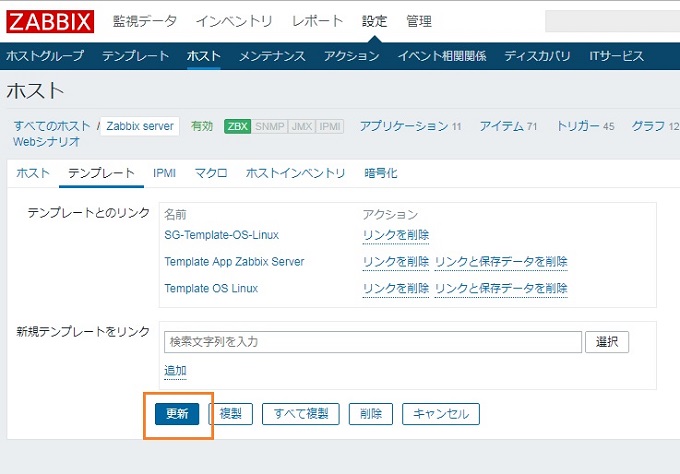Go to テンプレート in the blue submenu bar
Viewport: 680px width, 474px height.
click(135, 56)
